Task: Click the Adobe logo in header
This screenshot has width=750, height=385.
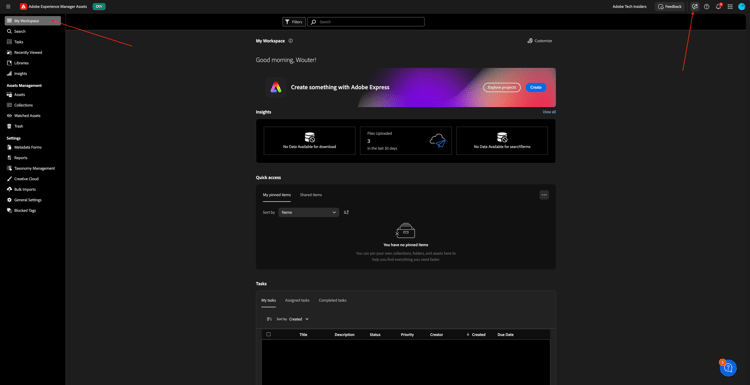Action: [x=23, y=7]
